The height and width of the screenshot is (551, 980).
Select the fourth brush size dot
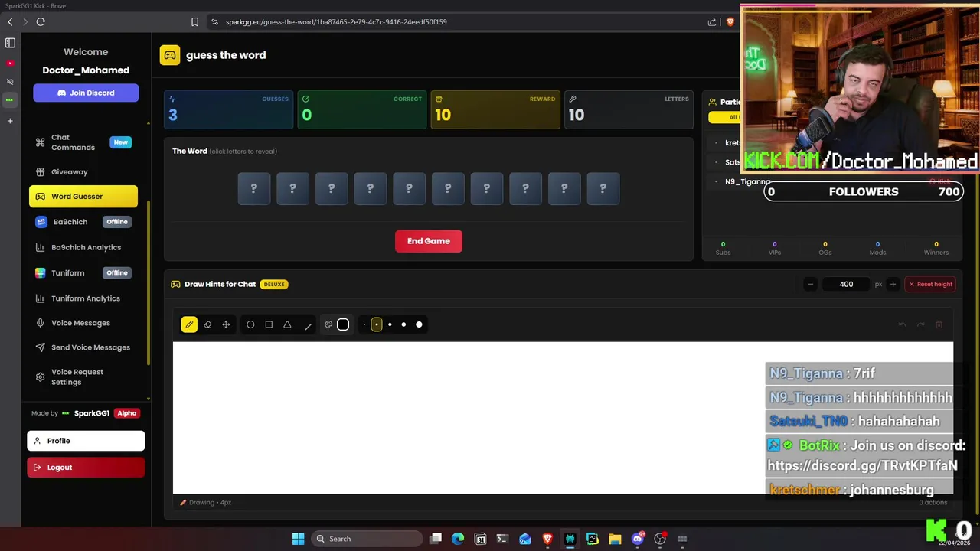(403, 324)
